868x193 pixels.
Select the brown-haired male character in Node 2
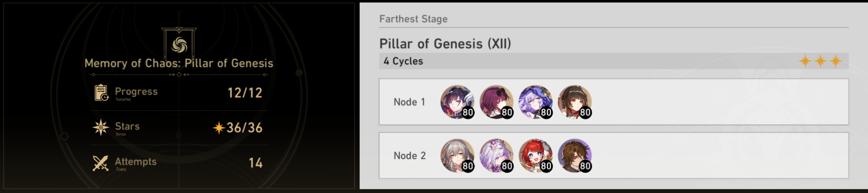pyautogui.click(x=574, y=156)
